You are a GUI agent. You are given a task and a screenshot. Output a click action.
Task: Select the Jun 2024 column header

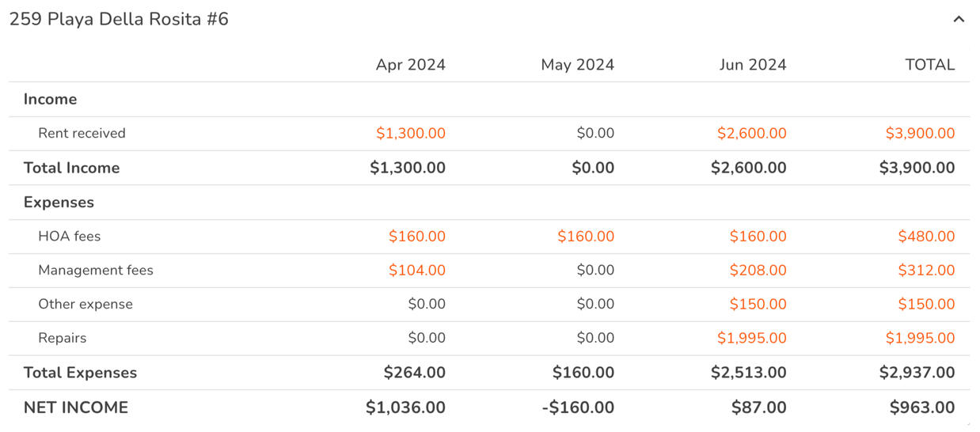tap(752, 65)
